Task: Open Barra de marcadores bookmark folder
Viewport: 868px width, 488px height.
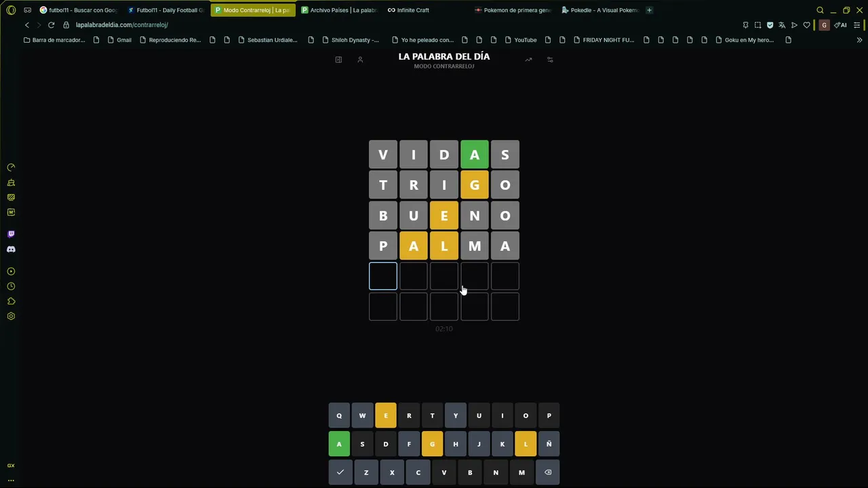Action: coord(54,40)
